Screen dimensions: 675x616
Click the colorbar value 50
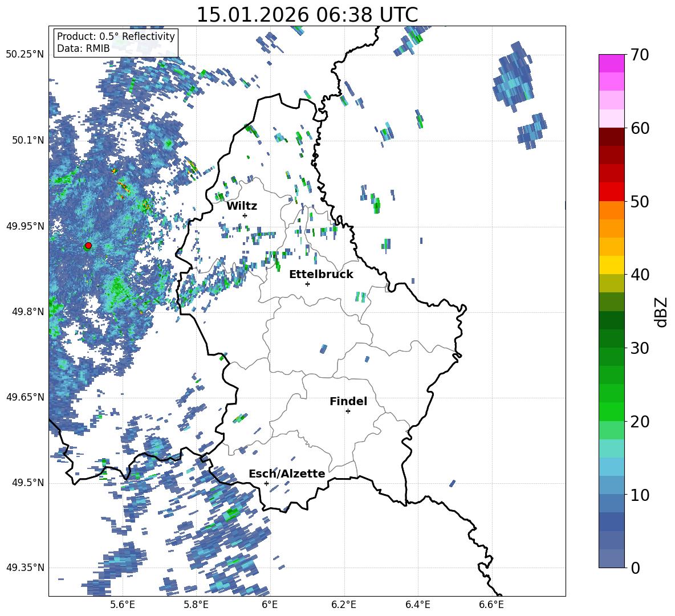point(640,201)
